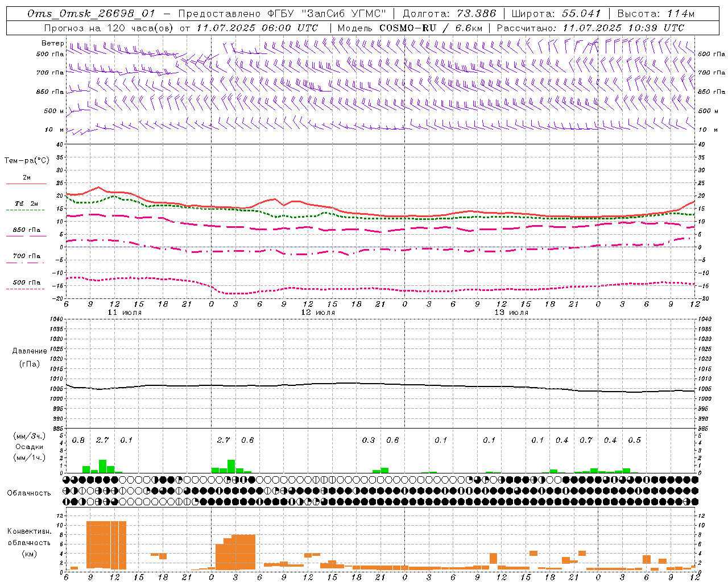Screen dimensions: 728x582
Task: Select the longitude value Долгота: 73.386
Action: click(449, 14)
